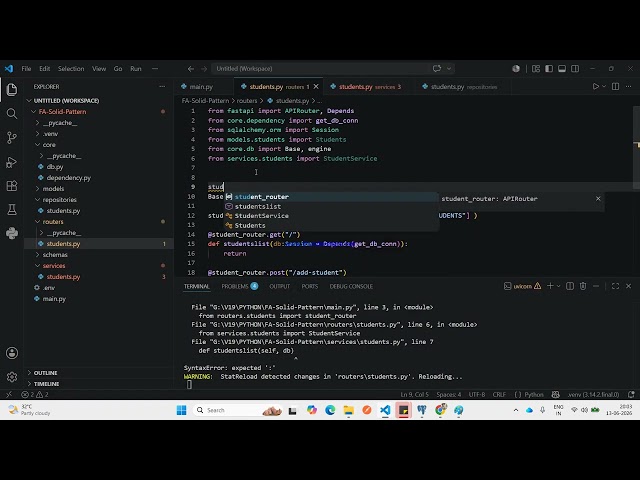Close the suggestion details widget
This screenshot has height=480, width=640.
point(598,198)
